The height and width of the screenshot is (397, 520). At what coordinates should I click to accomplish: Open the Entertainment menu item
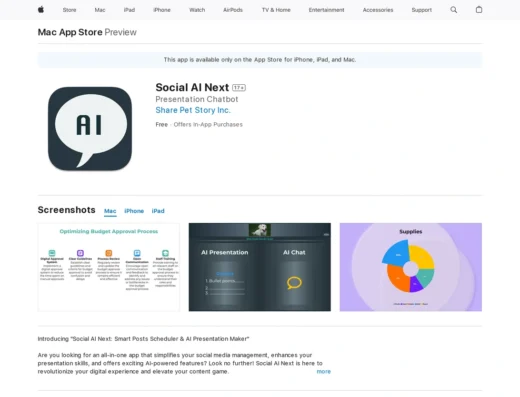pyautogui.click(x=326, y=10)
